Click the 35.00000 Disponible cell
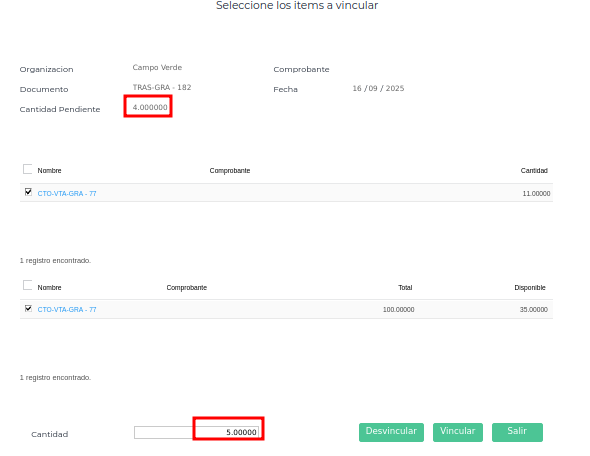590x456 pixels. pos(534,310)
